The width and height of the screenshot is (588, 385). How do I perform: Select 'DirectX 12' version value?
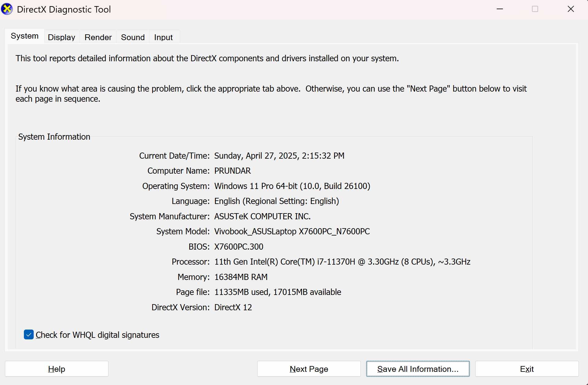point(233,307)
